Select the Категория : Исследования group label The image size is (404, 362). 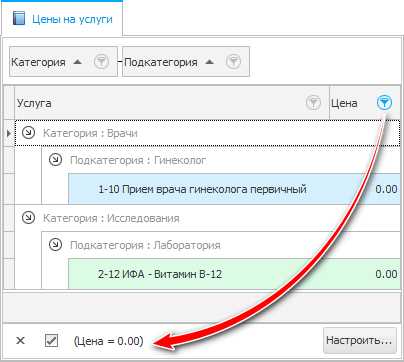111,218
